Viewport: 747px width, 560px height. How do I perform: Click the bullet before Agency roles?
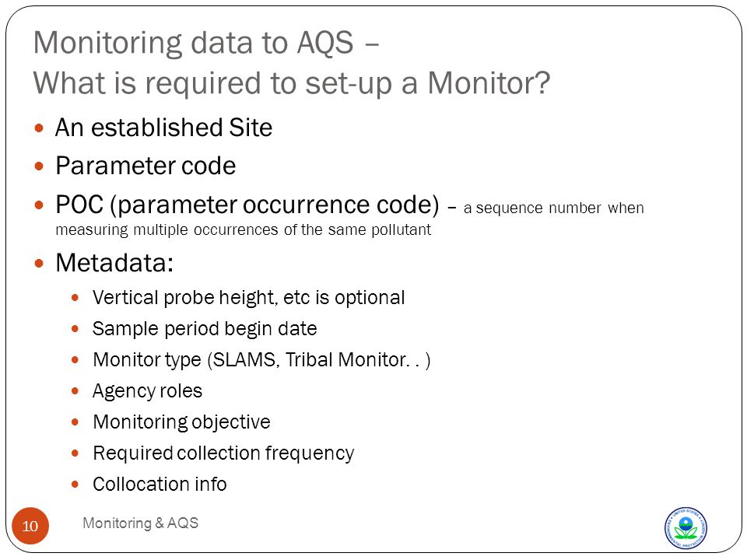tap(75, 391)
